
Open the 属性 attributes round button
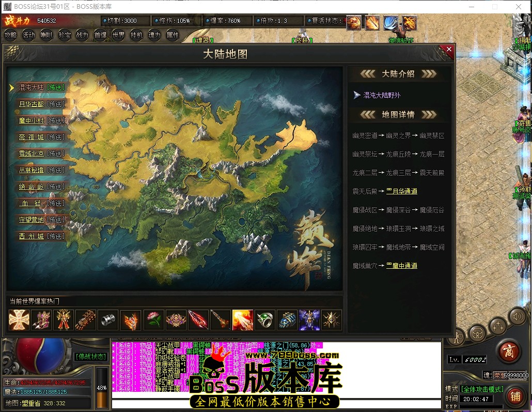(173, 35)
